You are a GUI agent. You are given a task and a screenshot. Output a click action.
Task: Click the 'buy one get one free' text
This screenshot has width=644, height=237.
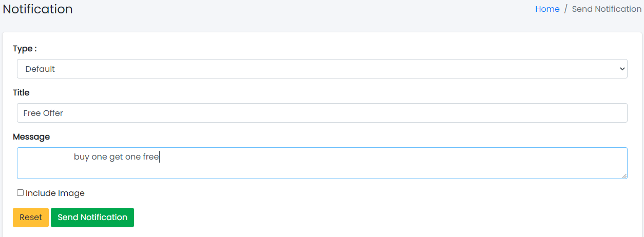coord(116,157)
